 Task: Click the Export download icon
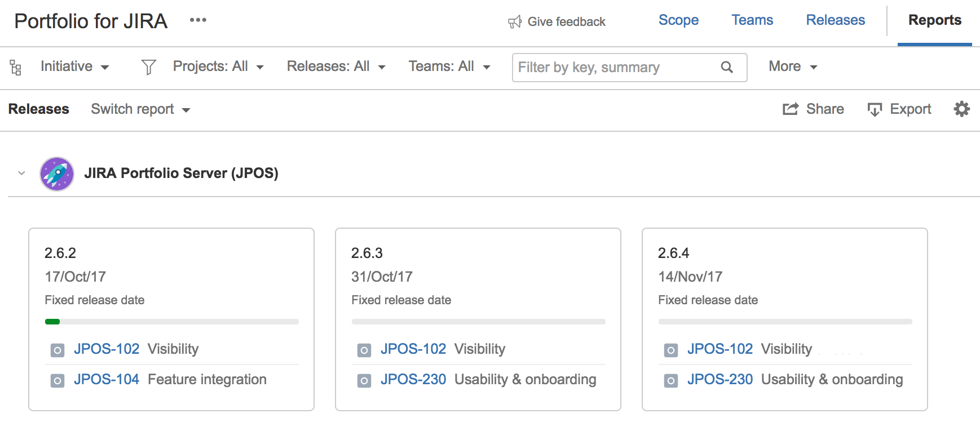[875, 109]
